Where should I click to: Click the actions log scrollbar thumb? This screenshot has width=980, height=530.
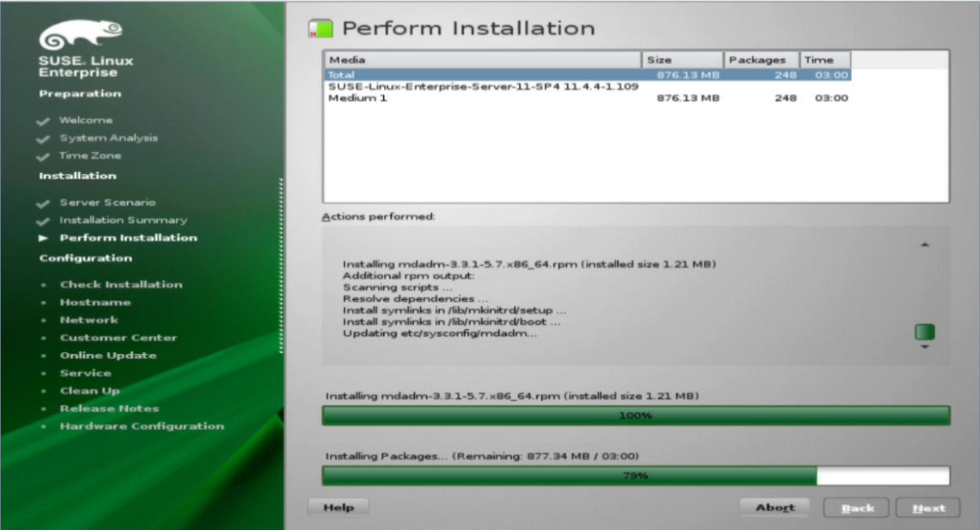[925, 331]
